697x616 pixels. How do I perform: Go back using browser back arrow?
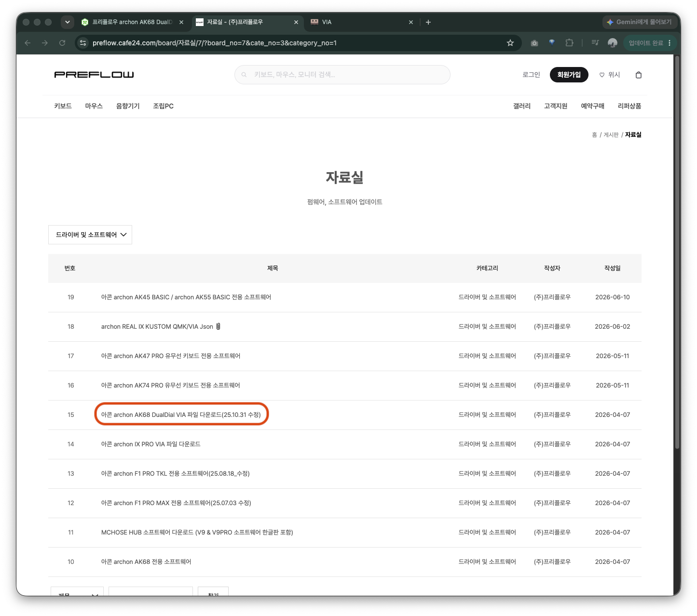pos(27,43)
